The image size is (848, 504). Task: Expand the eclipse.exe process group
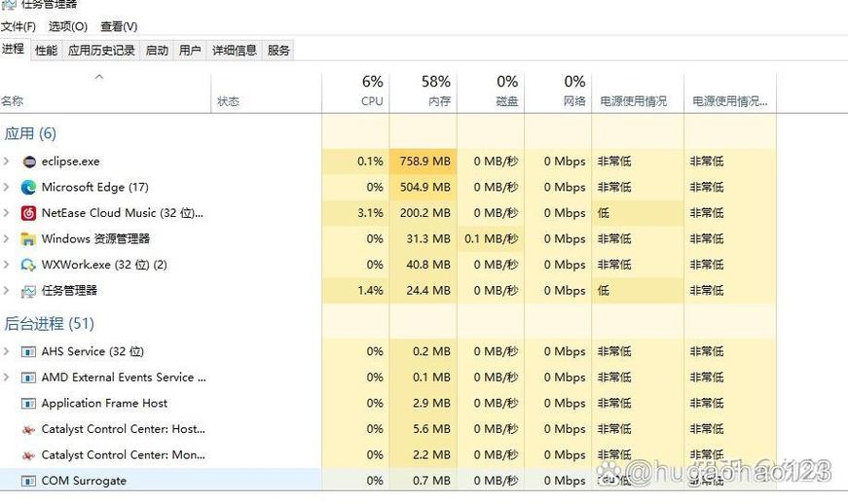click(x=7, y=161)
